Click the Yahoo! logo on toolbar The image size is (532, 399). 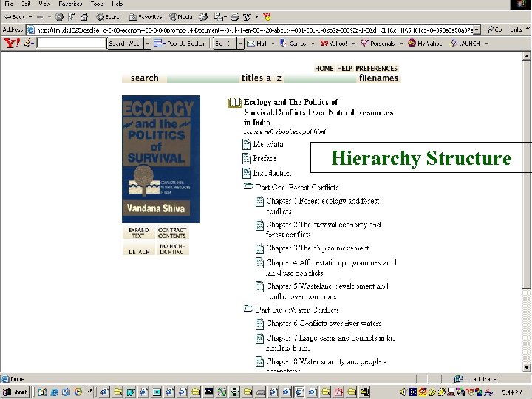[x=12, y=43]
